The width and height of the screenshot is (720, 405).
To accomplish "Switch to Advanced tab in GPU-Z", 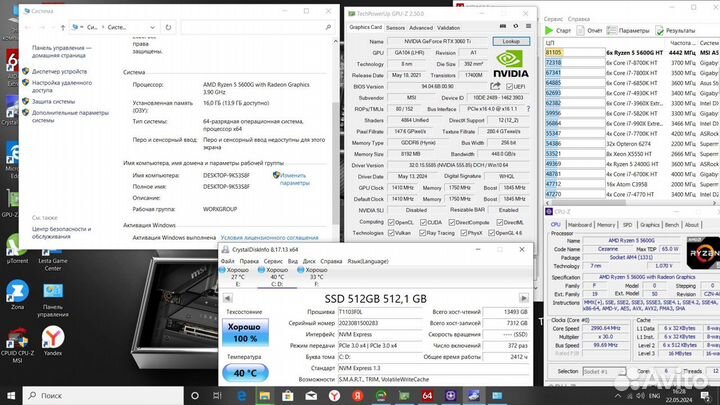I will 421,28.
